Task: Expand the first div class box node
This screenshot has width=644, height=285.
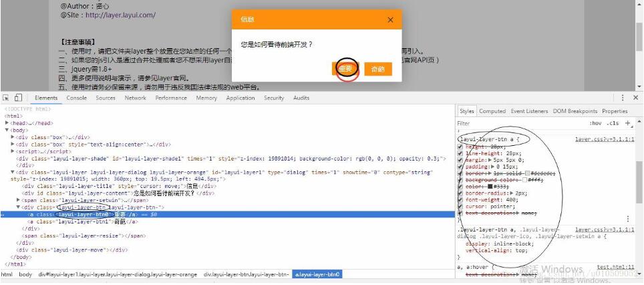Action: (13, 137)
